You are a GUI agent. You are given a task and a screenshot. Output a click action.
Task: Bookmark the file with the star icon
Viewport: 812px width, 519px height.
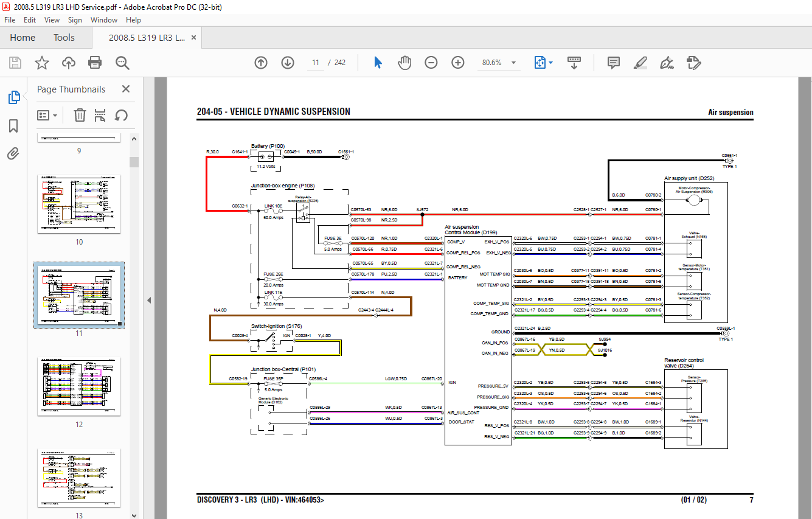[x=41, y=63]
